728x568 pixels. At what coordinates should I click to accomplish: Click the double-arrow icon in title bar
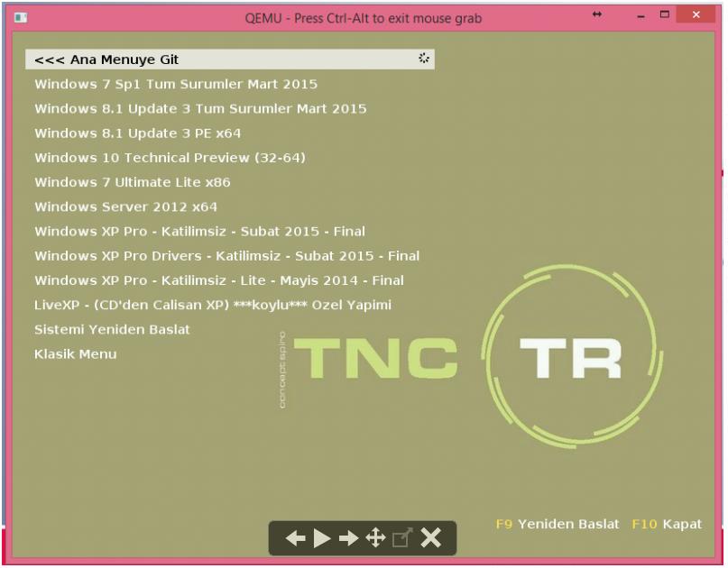click(597, 14)
